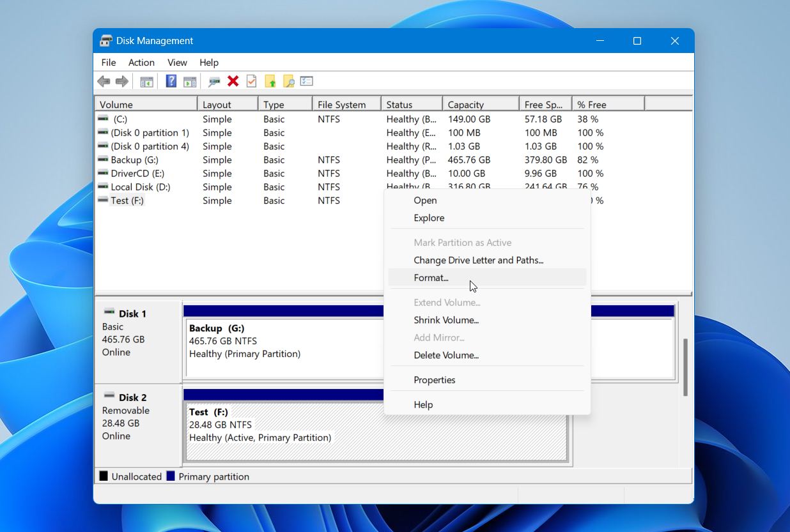Image resolution: width=790 pixels, height=532 pixels.
Task: Select the Disk 2 Removable disk label
Action: tap(138, 425)
